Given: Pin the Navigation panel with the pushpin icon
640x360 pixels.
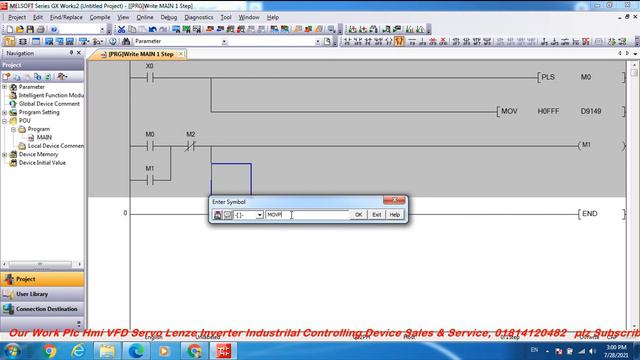Looking at the screenshot, I should pos(71,53).
